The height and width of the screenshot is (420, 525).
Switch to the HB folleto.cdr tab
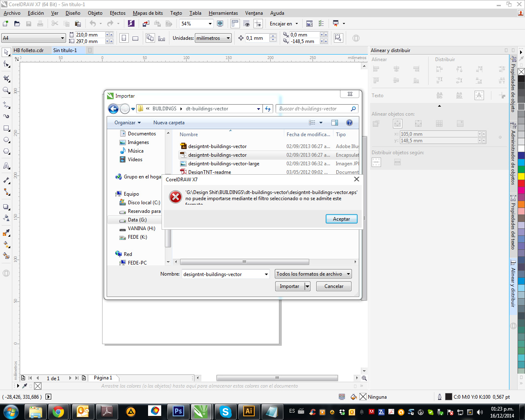28,50
